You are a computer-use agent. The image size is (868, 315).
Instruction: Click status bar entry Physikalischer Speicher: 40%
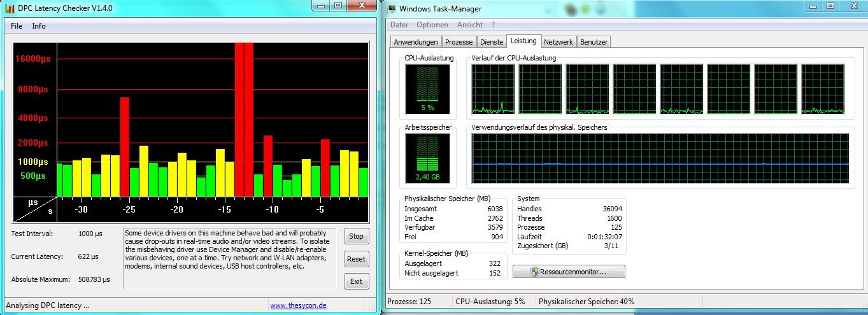pyautogui.click(x=587, y=302)
